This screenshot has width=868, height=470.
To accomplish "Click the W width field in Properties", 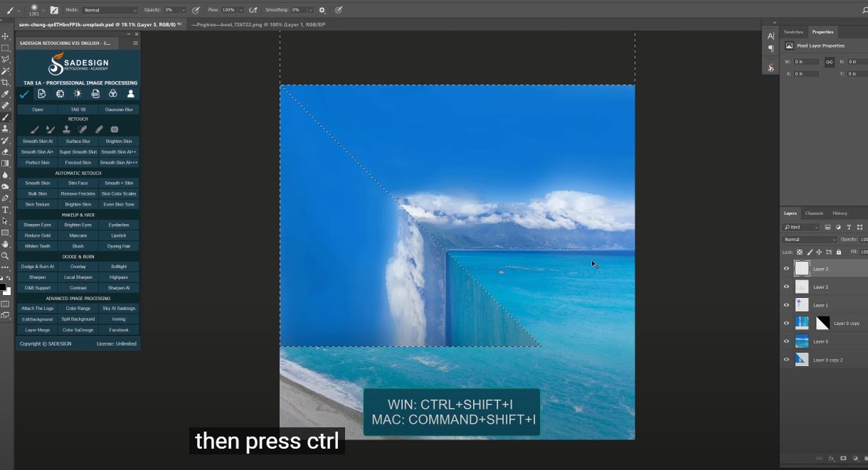I will [x=808, y=62].
